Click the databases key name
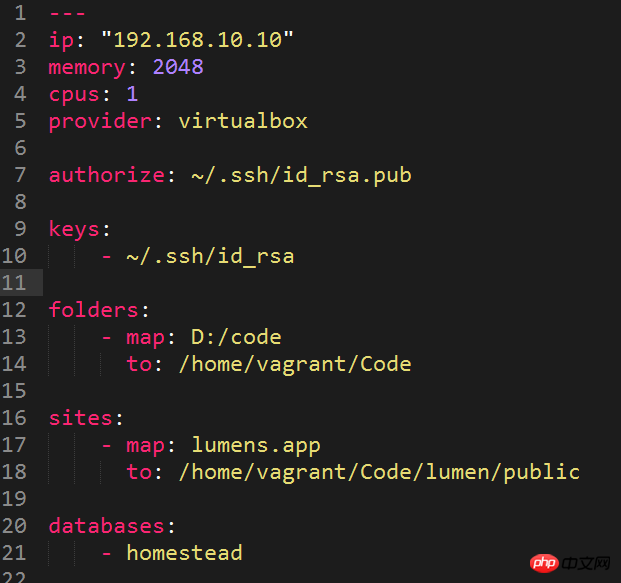This screenshot has width=621, height=583. point(106,525)
